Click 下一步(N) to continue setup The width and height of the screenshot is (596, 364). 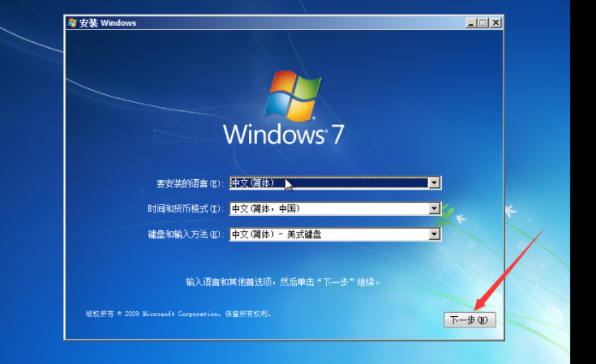(470, 320)
